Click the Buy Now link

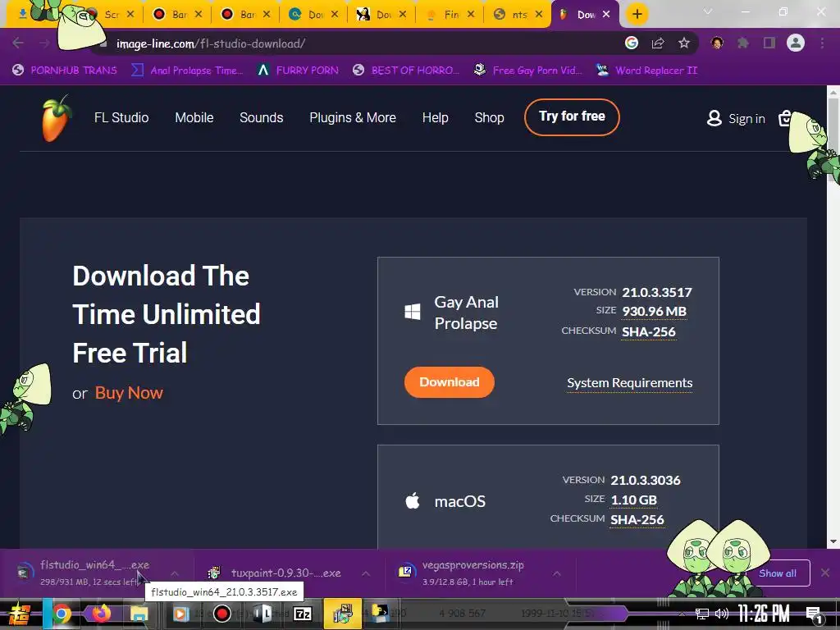[129, 393]
